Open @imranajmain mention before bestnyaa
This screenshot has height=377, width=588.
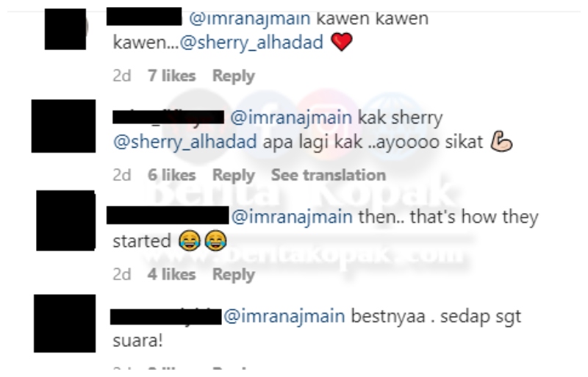(x=284, y=316)
